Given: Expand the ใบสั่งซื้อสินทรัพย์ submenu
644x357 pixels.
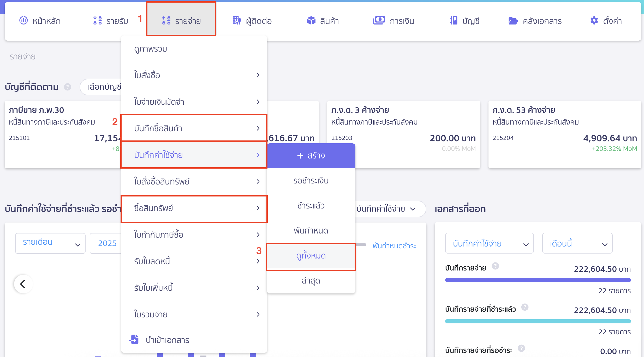Looking at the screenshot, I should [x=194, y=181].
